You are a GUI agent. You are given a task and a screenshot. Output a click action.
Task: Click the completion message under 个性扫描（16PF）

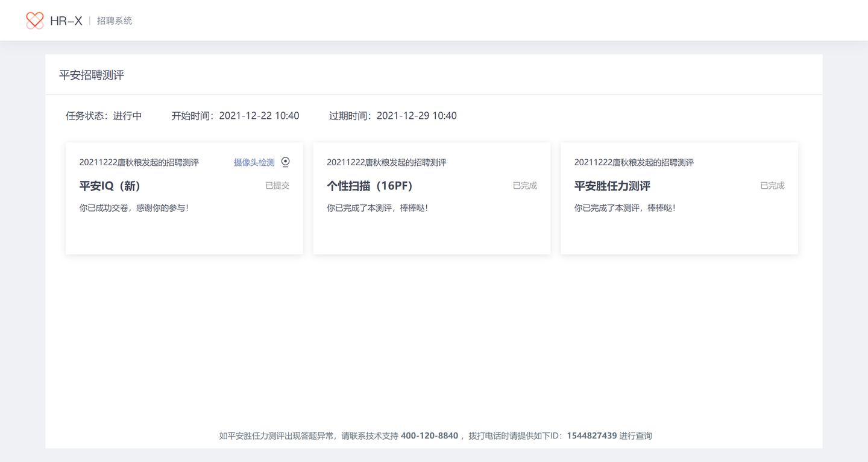377,208
